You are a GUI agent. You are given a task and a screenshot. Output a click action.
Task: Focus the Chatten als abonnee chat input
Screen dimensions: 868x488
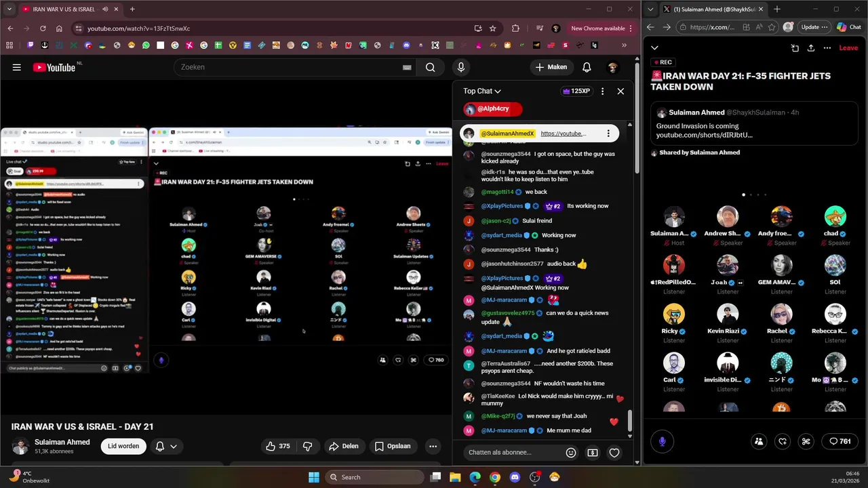click(512, 453)
